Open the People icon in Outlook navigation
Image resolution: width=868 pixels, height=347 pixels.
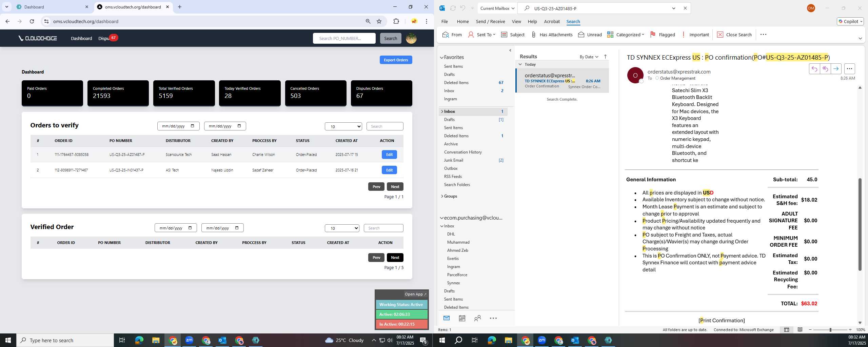pos(477,318)
